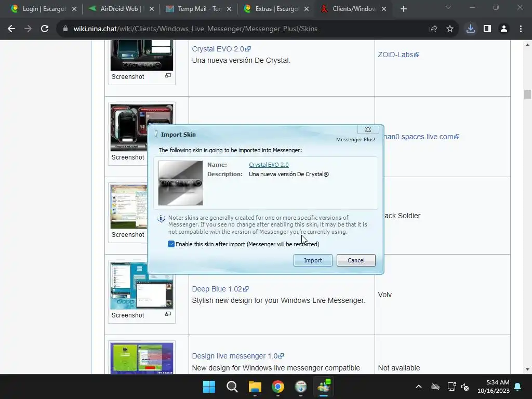532x399 pixels.
Task: Bookmark this page with the star
Action: 450,29
